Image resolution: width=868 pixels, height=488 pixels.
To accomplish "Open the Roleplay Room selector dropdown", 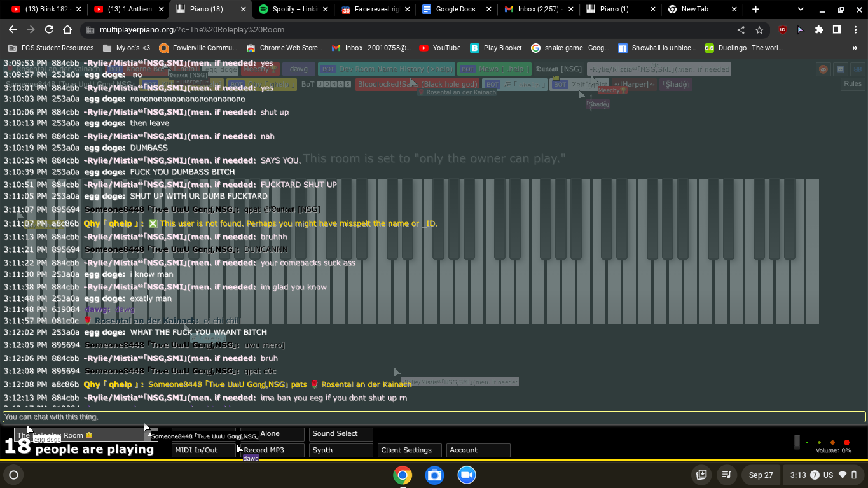I will (86, 435).
